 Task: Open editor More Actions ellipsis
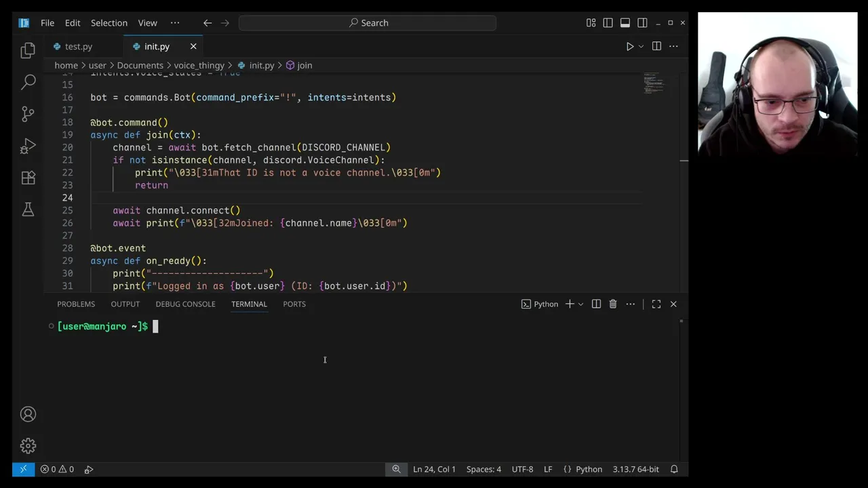click(x=673, y=46)
